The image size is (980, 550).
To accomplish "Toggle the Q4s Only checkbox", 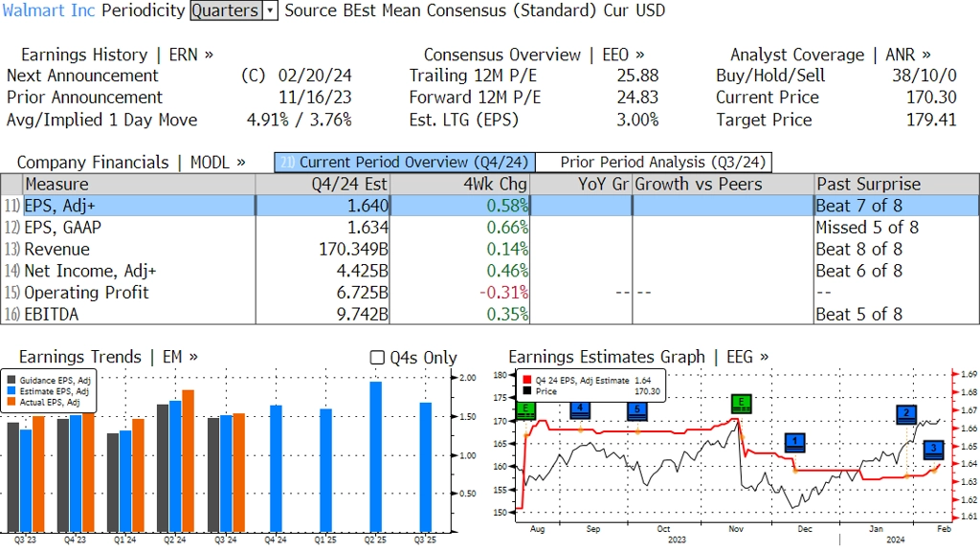I will pyautogui.click(x=377, y=358).
